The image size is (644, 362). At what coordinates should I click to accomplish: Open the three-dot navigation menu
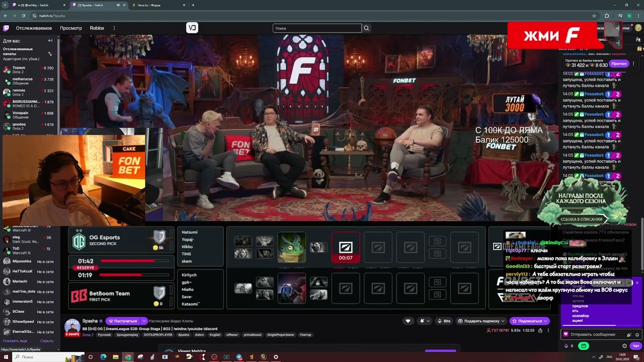tap(114, 28)
